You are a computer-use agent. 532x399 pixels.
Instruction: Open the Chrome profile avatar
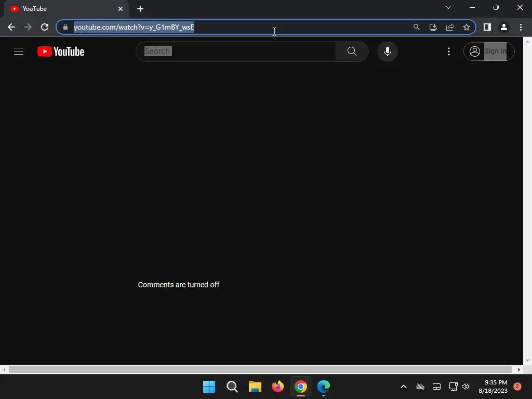coord(504,27)
